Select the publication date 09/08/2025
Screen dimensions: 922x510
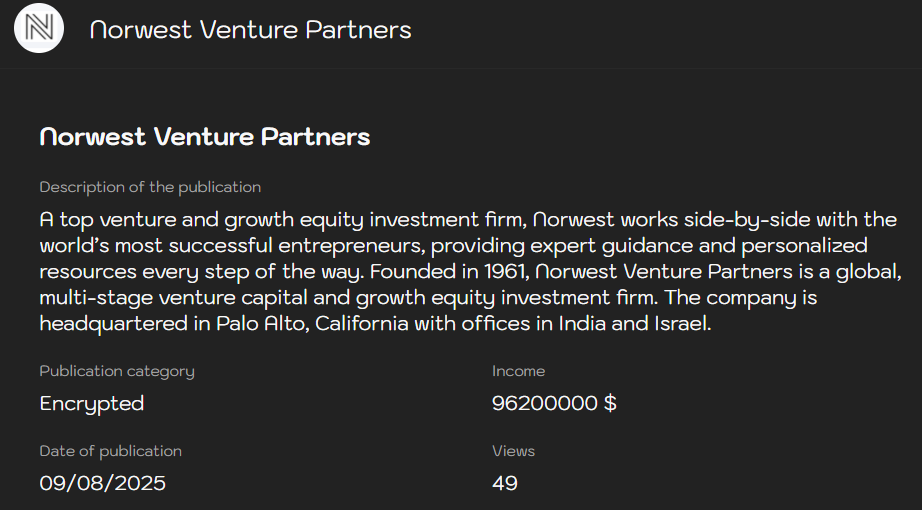(x=102, y=483)
